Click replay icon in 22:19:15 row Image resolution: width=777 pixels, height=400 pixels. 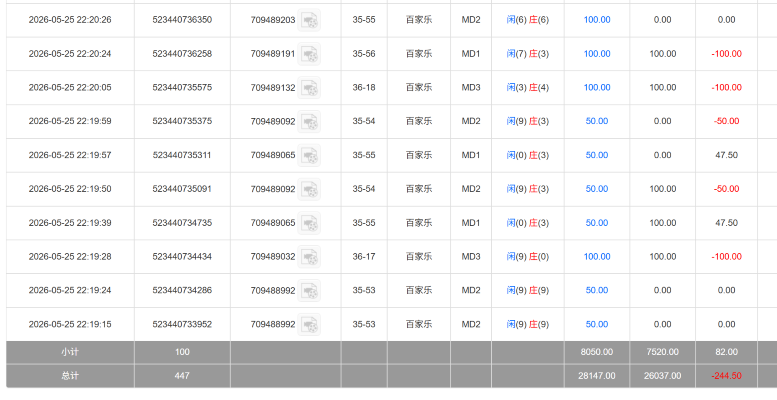point(309,325)
